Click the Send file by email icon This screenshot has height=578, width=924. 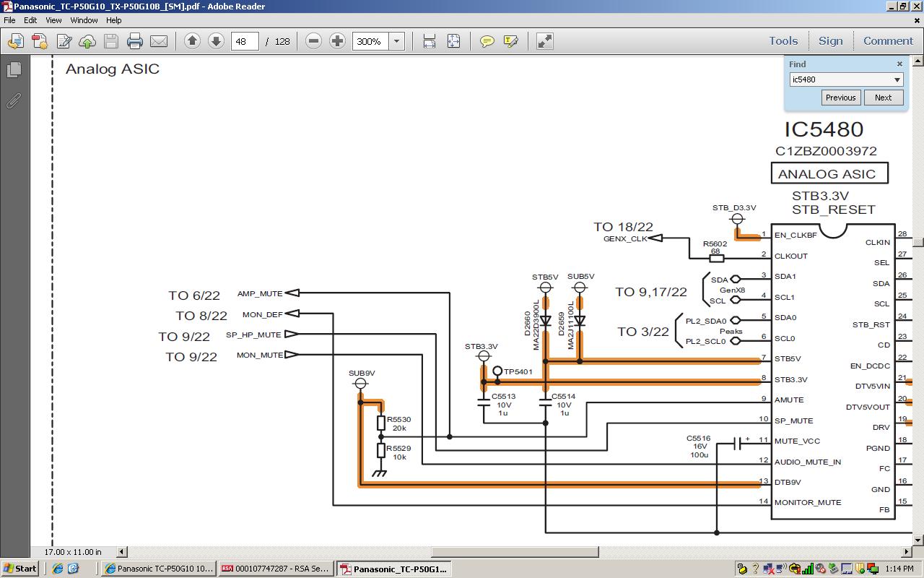pyautogui.click(x=158, y=41)
